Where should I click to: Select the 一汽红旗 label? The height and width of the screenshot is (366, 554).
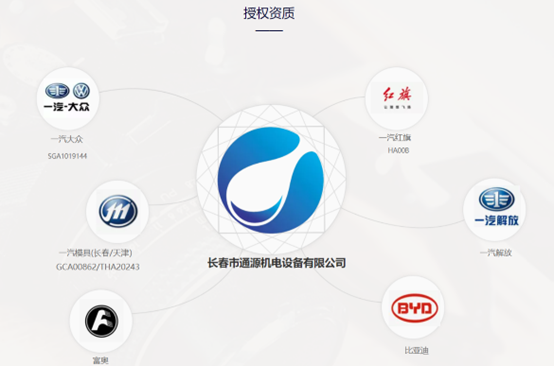click(395, 137)
